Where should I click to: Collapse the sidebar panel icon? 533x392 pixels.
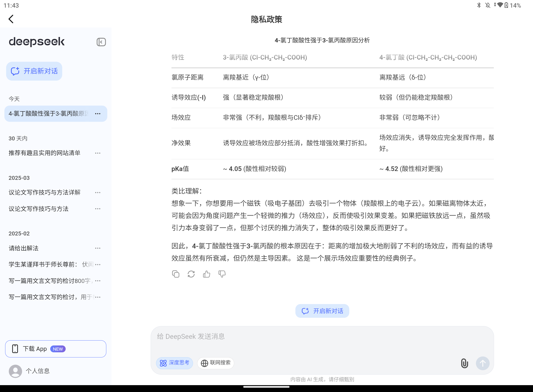click(x=101, y=42)
